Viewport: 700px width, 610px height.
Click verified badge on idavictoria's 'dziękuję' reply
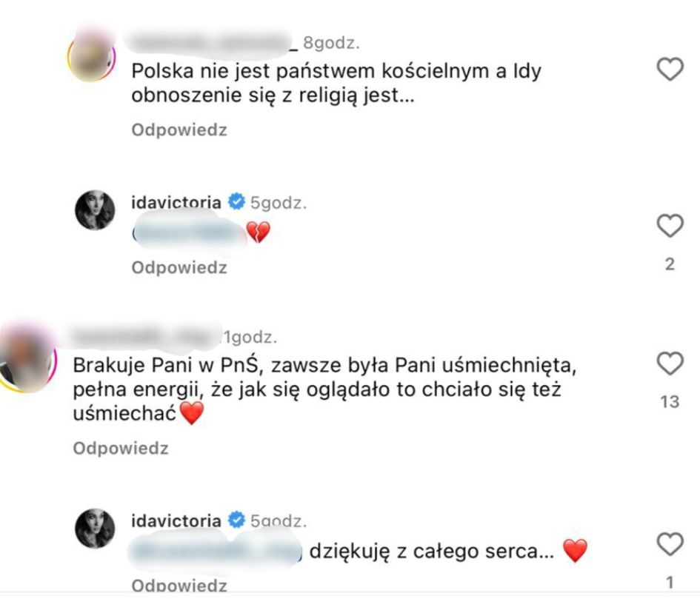coord(236,520)
